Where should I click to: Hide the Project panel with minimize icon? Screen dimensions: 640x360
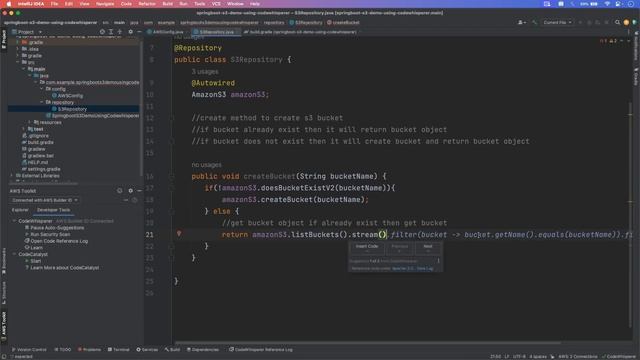click(139, 32)
